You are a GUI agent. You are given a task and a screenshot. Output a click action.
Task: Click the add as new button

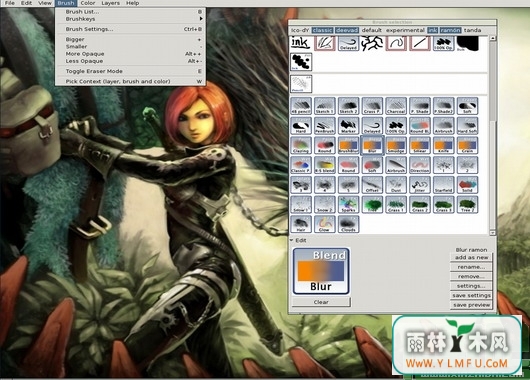point(471,258)
